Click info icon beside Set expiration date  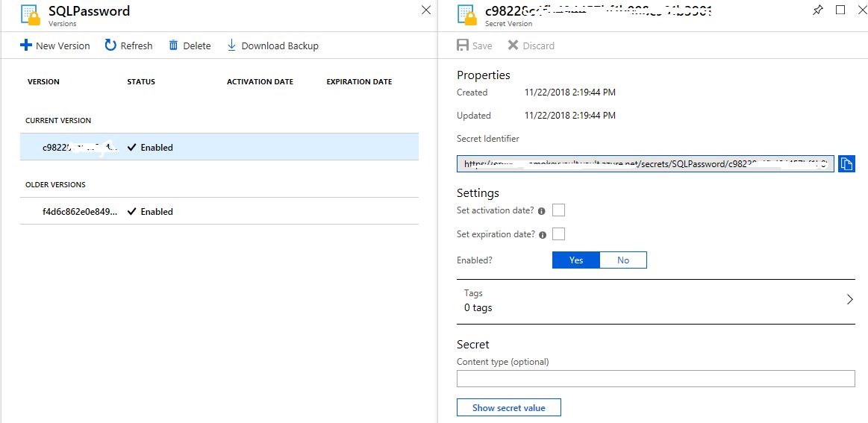pos(543,235)
